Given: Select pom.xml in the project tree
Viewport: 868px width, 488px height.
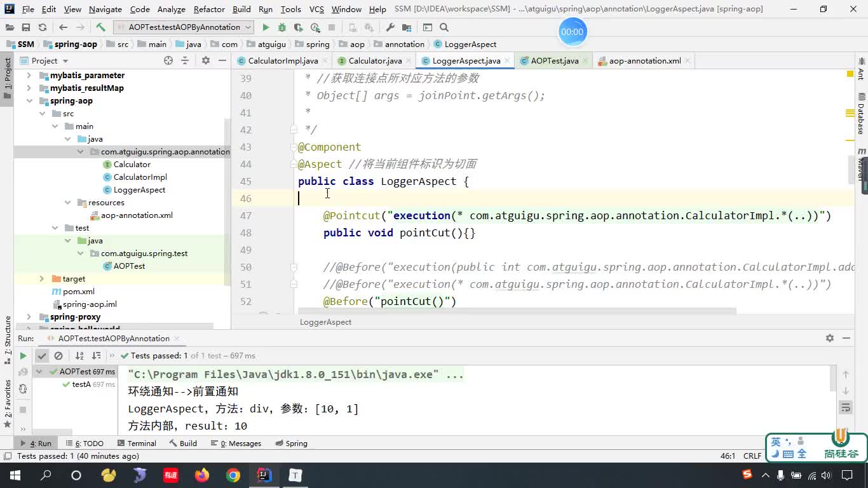Looking at the screenshot, I should tap(79, 292).
